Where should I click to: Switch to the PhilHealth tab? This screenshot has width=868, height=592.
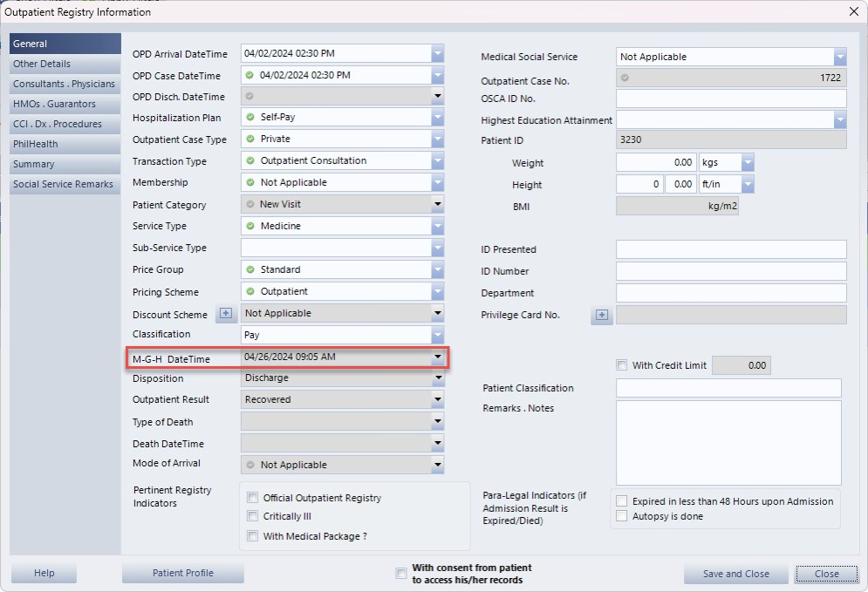coord(65,145)
